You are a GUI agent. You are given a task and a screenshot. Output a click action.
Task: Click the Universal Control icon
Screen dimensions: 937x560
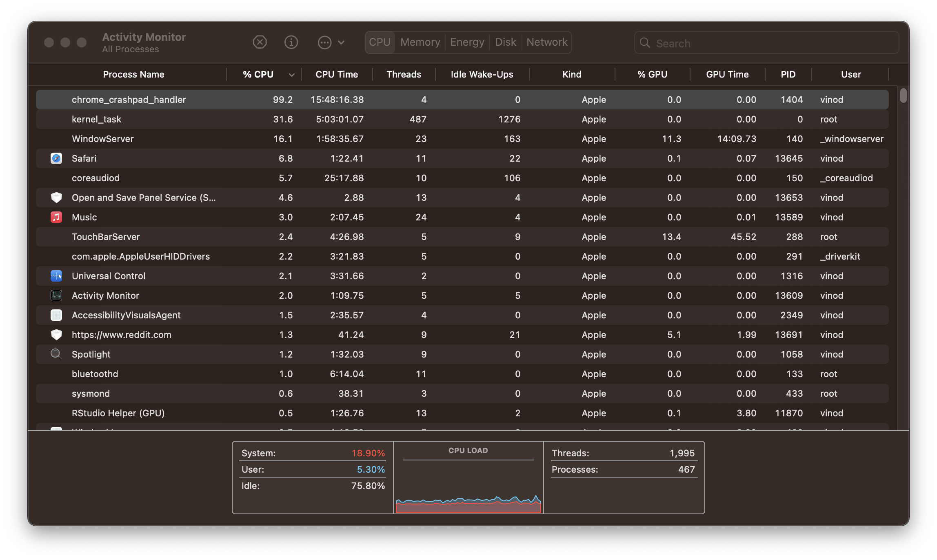click(x=56, y=276)
